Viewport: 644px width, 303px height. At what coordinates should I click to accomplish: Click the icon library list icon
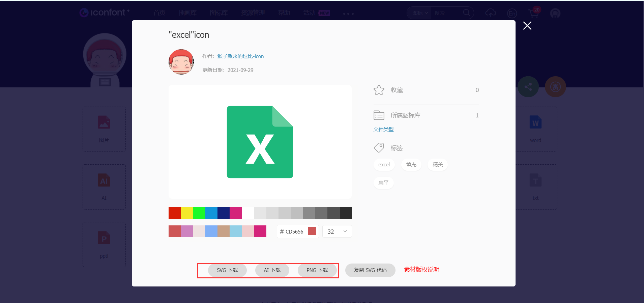(379, 115)
